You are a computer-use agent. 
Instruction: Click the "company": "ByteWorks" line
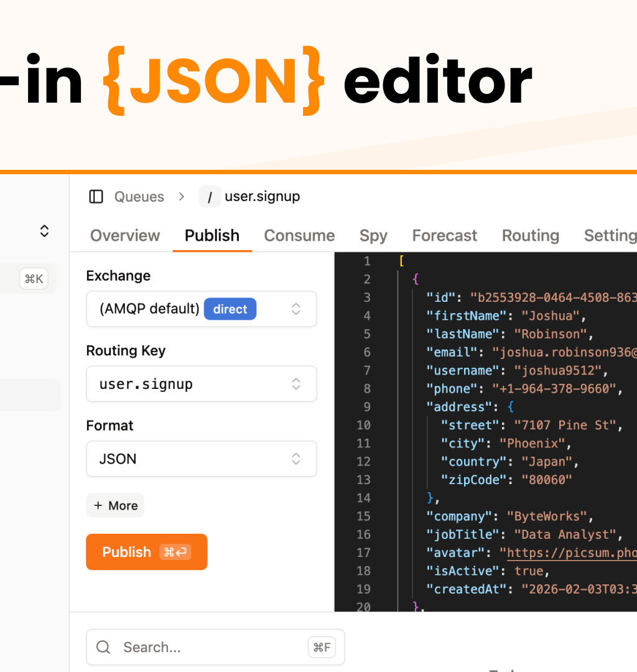tap(509, 516)
